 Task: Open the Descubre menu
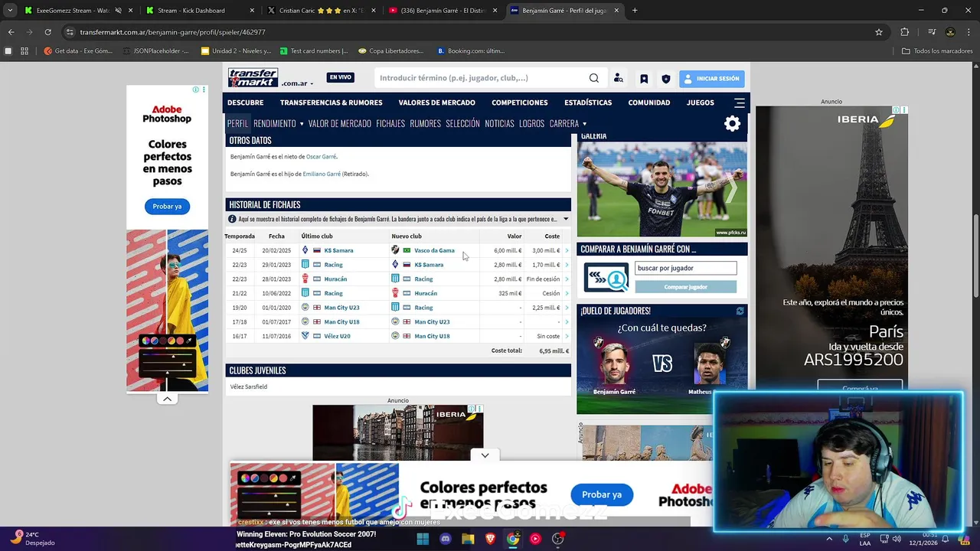pos(245,103)
